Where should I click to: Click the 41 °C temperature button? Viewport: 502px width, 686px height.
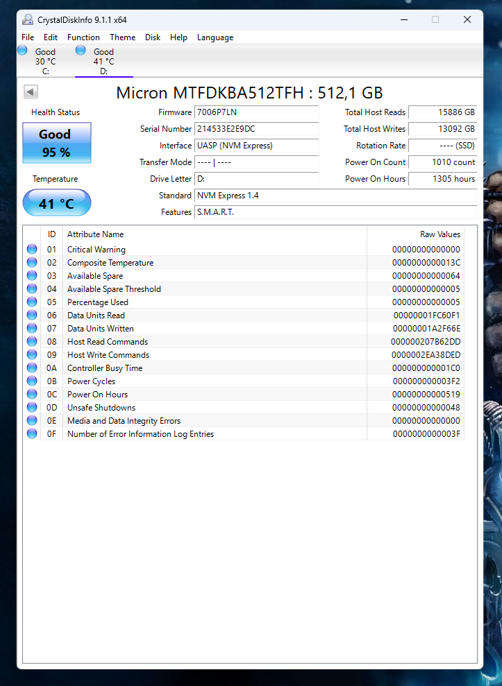point(57,203)
